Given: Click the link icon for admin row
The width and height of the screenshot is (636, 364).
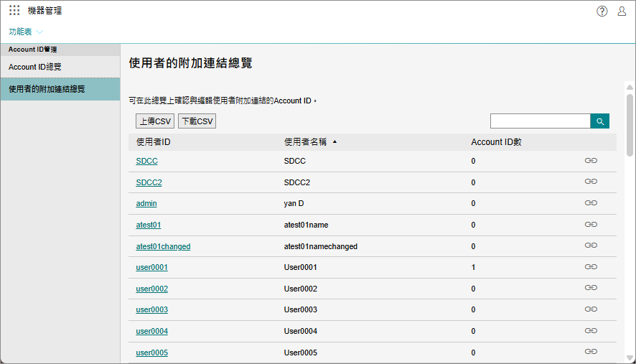Looking at the screenshot, I should pyautogui.click(x=591, y=203).
